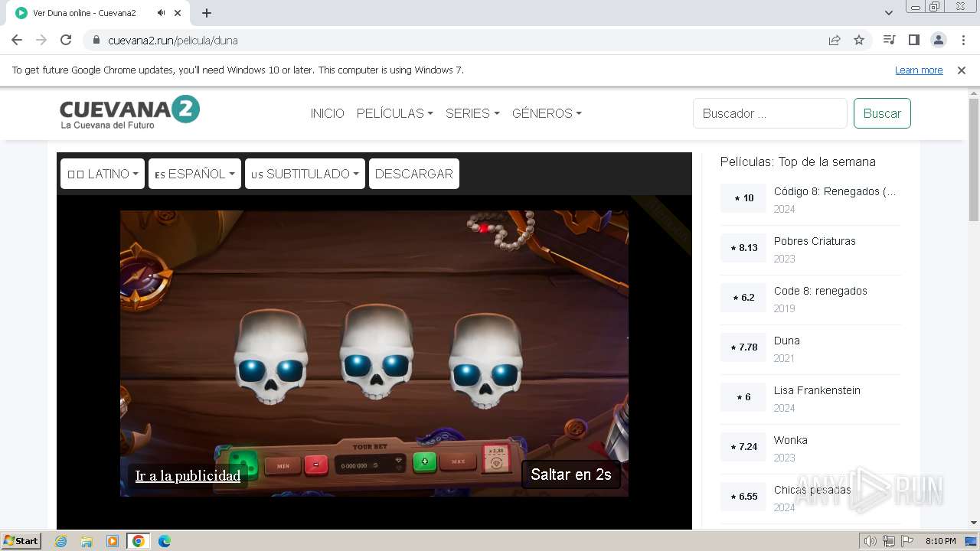Open the tab search chevron
This screenshot has height=551, width=980.
click(x=888, y=13)
